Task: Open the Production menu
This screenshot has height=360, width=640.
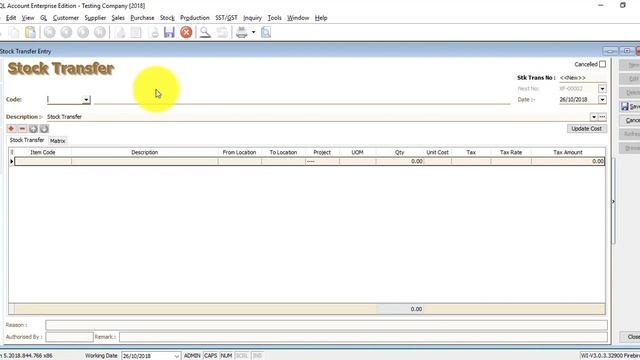Action: (x=195, y=18)
